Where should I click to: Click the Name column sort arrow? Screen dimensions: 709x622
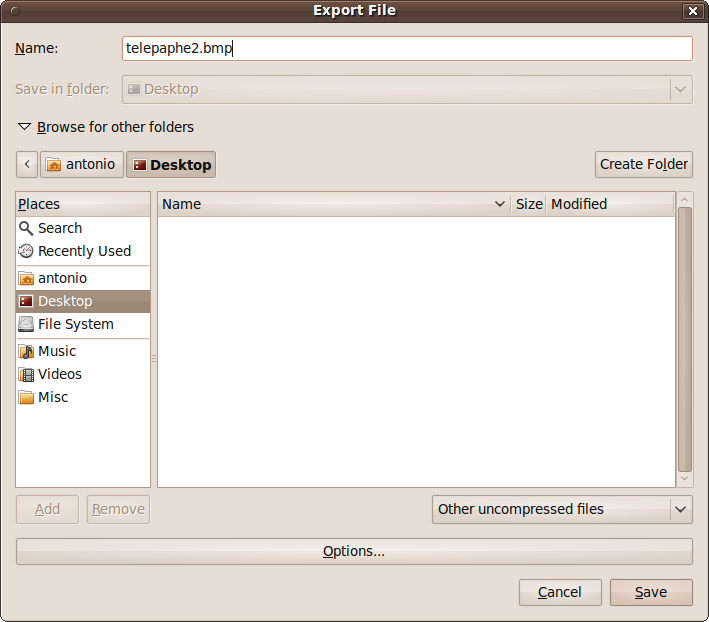click(500, 204)
